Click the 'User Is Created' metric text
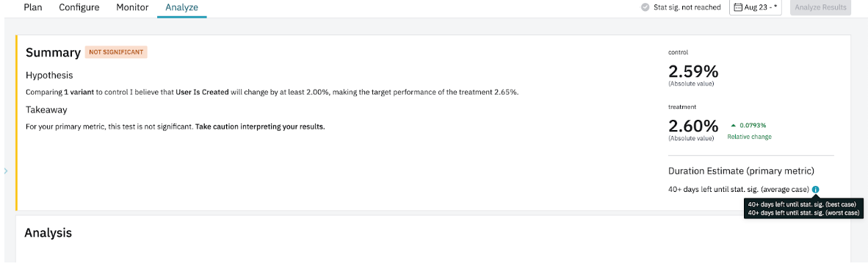Screen dimensions: 868x272 pyautogui.click(x=202, y=93)
